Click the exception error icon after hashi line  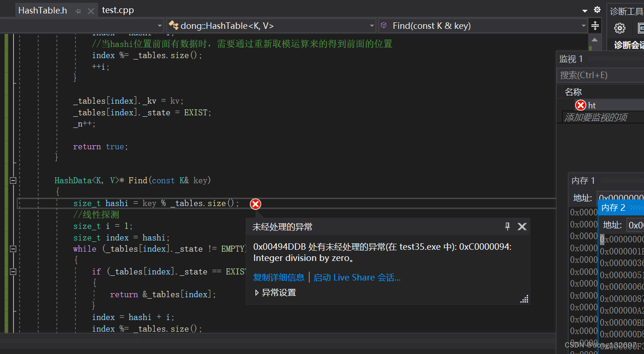[255, 204]
